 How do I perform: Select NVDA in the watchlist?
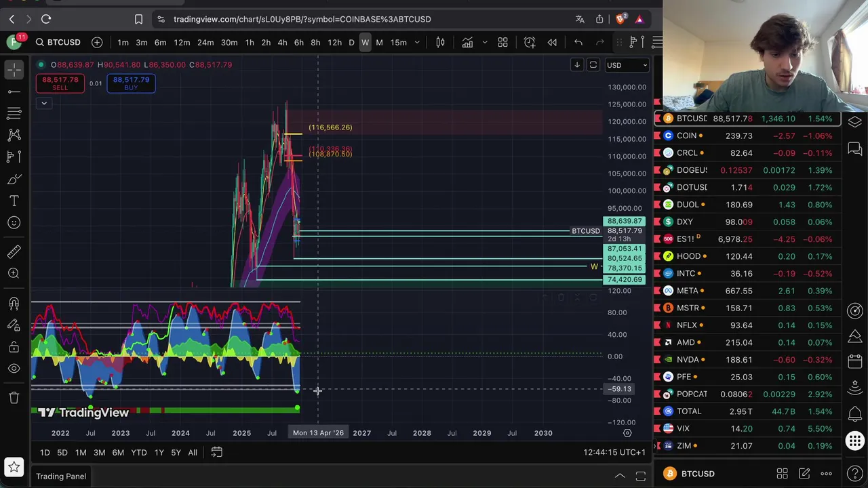tap(748, 360)
